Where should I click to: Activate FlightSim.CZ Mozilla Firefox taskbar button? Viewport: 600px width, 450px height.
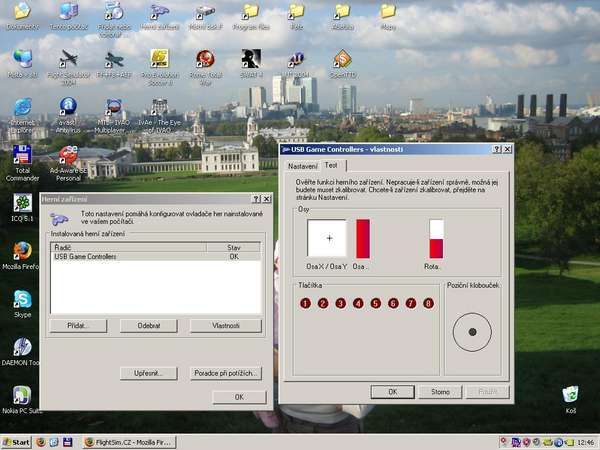coord(129,442)
